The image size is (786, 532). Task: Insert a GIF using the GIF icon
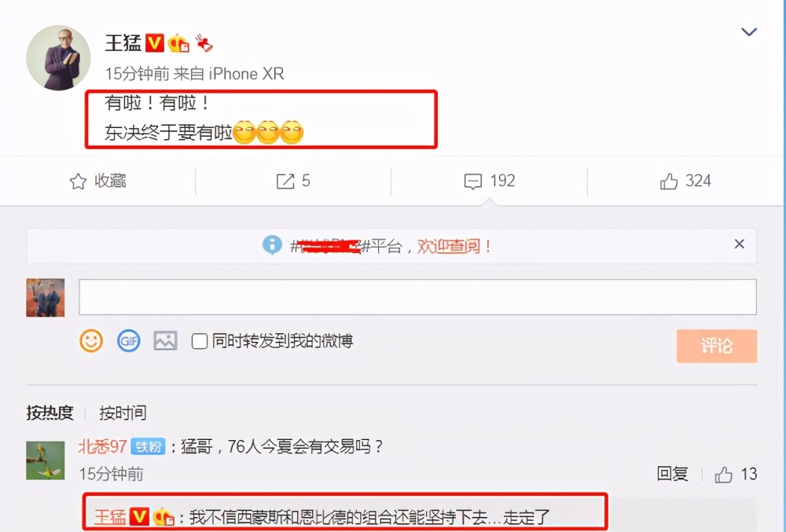click(x=128, y=341)
